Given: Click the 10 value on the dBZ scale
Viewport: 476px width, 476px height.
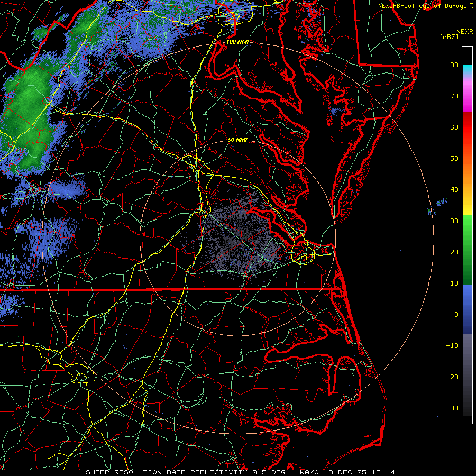Looking at the screenshot, I should [x=454, y=283].
